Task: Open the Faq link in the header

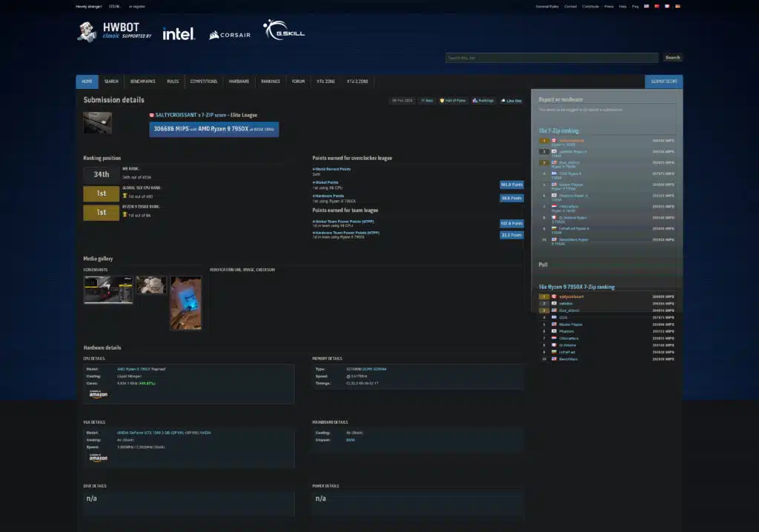Action: [x=635, y=6]
